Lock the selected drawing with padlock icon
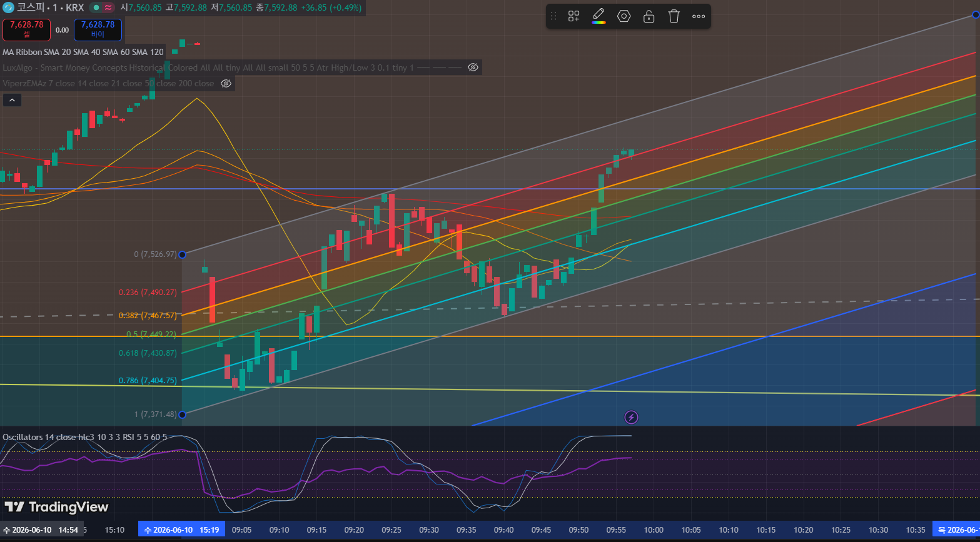Viewport: 980px width, 542px height. pyautogui.click(x=649, y=16)
